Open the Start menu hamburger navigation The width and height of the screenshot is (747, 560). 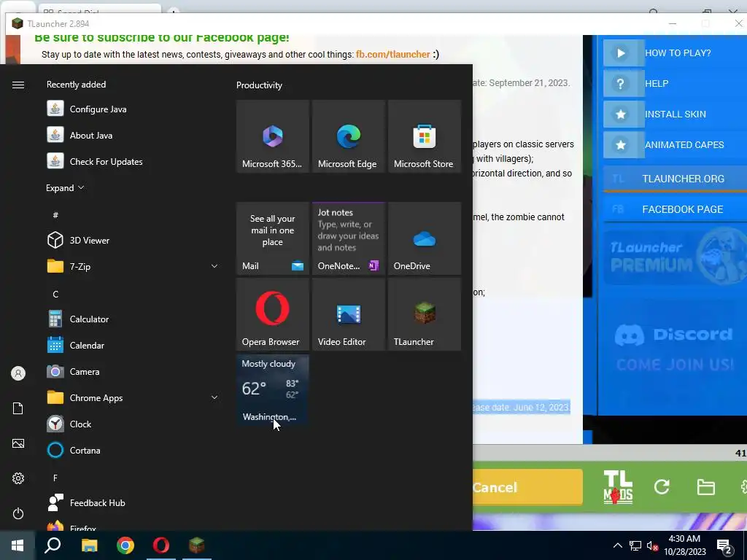(x=18, y=85)
